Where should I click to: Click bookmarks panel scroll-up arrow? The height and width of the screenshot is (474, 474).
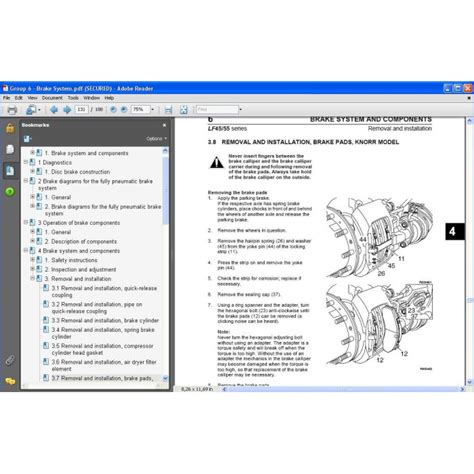(165, 151)
